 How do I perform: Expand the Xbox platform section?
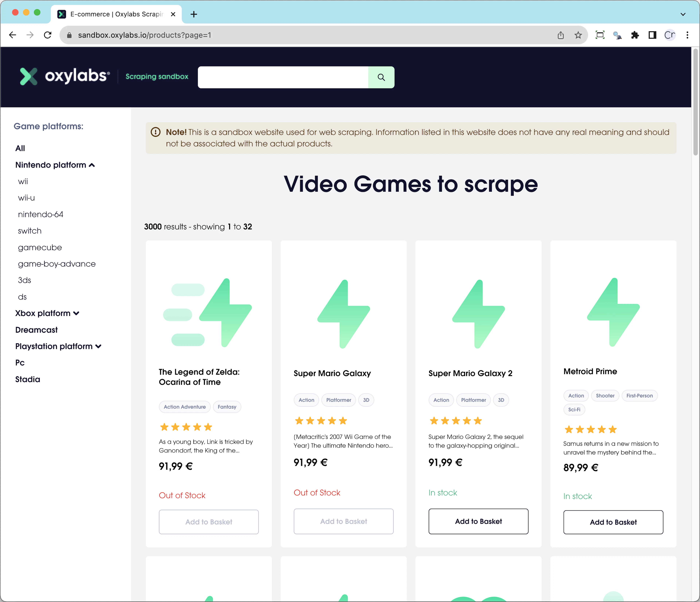coord(47,313)
